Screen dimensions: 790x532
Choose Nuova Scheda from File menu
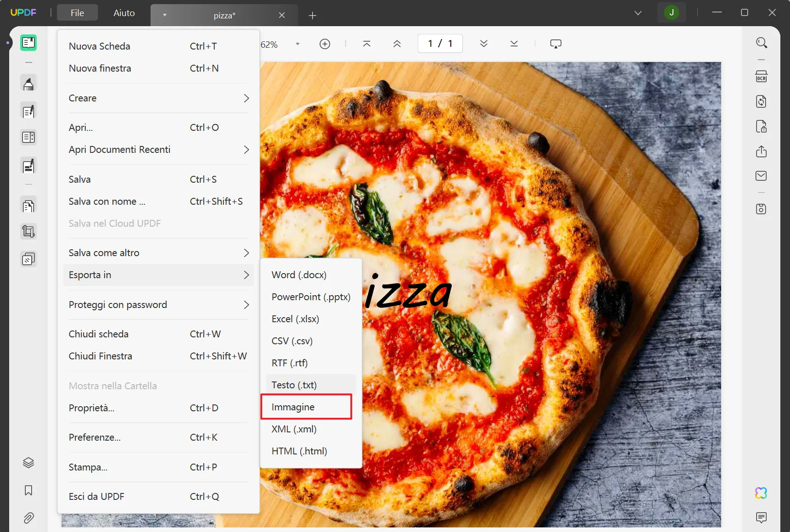click(158, 46)
